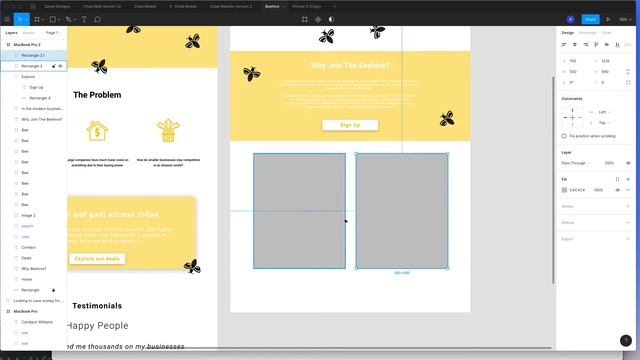Click the layer opacity 100% field
The height and width of the screenshot is (360, 640).
609,163
